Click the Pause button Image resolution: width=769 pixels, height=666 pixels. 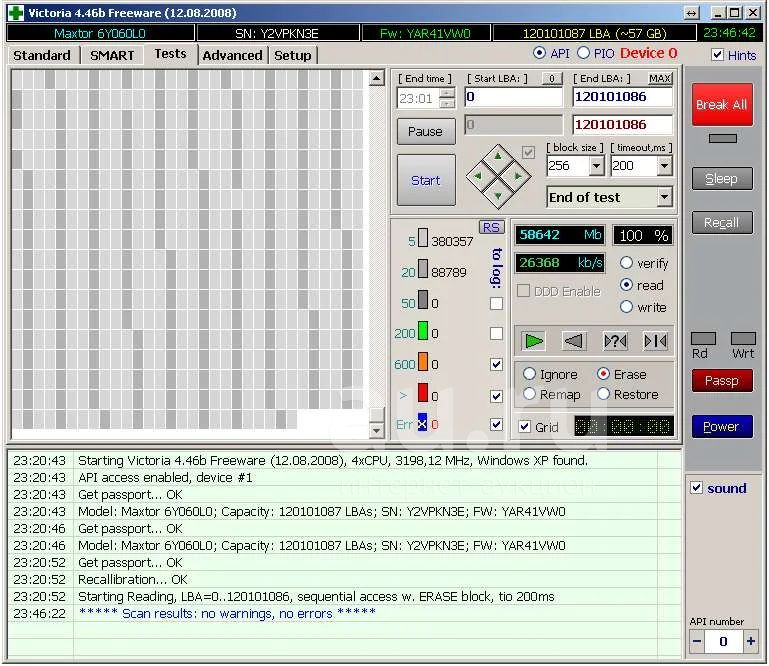pos(426,131)
